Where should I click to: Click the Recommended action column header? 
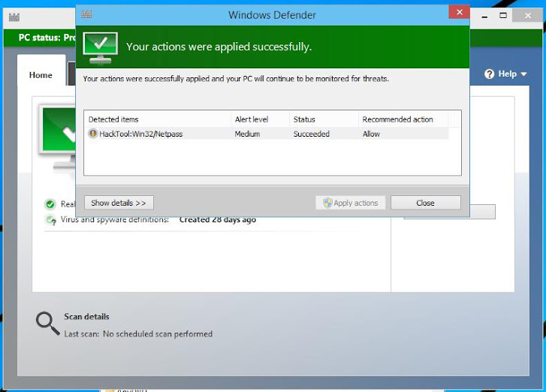point(403,119)
